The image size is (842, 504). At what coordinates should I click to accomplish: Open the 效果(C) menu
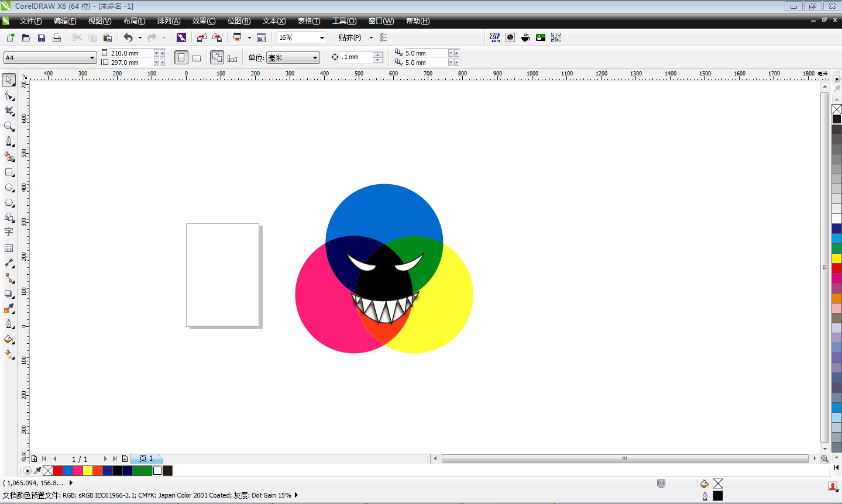click(x=204, y=21)
